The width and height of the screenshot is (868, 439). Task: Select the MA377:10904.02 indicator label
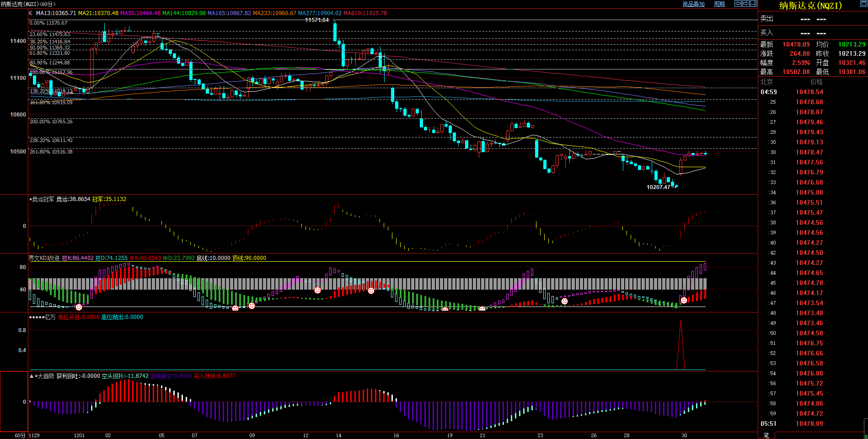point(320,13)
